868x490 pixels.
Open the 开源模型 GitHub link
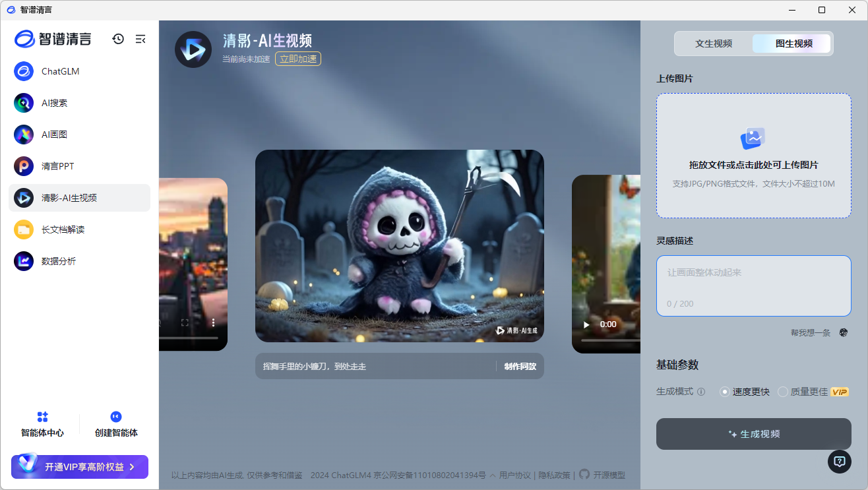click(x=602, y=475)
